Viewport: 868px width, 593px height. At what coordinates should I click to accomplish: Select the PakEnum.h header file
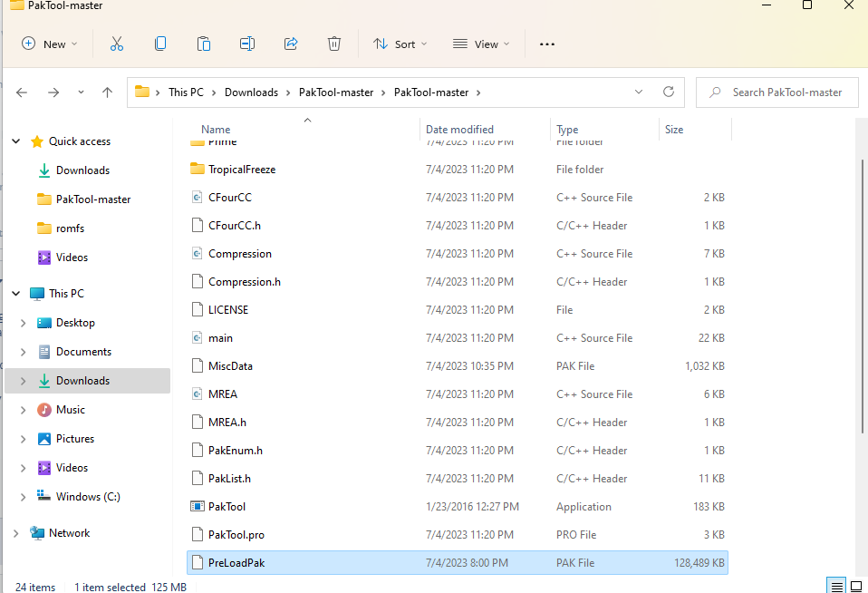458,450
